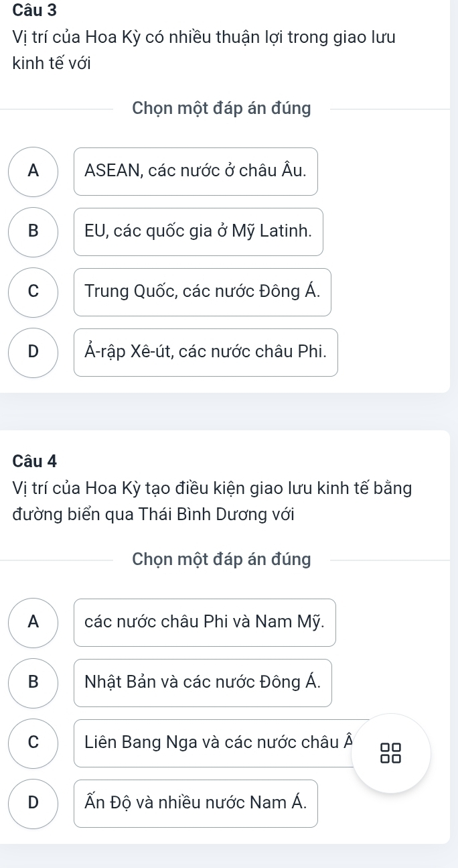Choose 'các nước châu Phi và Nam Mỹ.'
Screen dimensions: 458x868
coord(204,623)
